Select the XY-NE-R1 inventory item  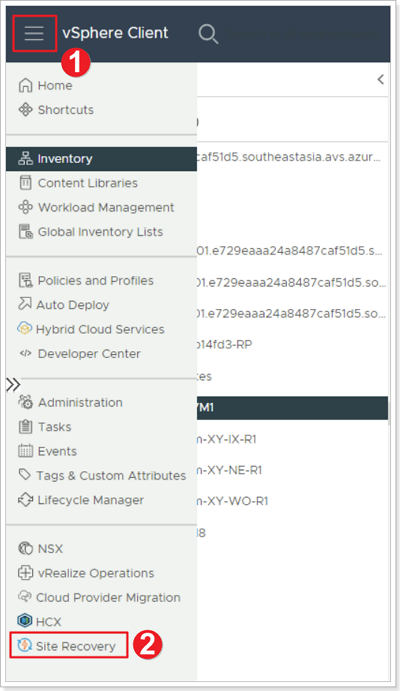[x=230, y=470]
